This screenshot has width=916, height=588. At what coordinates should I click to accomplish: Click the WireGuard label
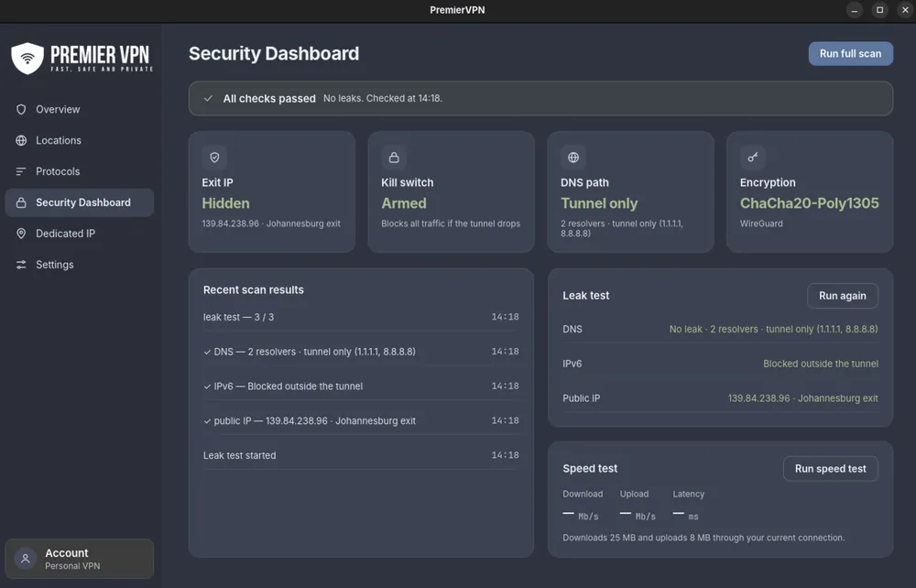click(761, 223)
